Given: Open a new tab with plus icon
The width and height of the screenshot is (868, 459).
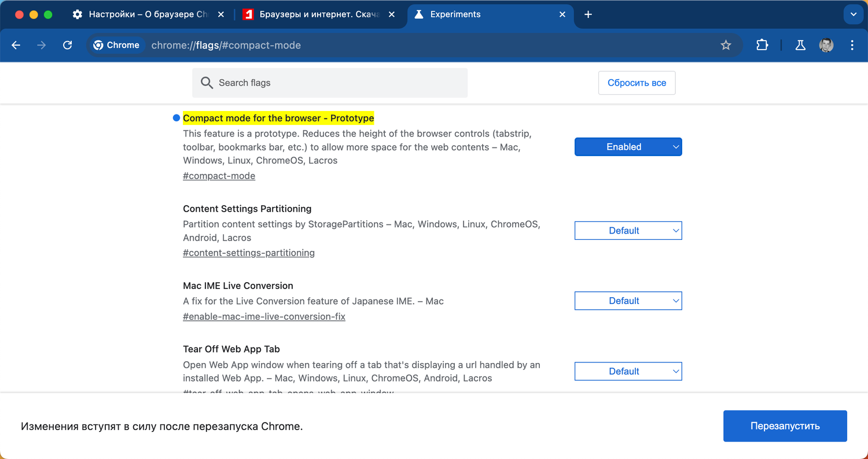Looking at the screenshot, I should pos(588,14).
